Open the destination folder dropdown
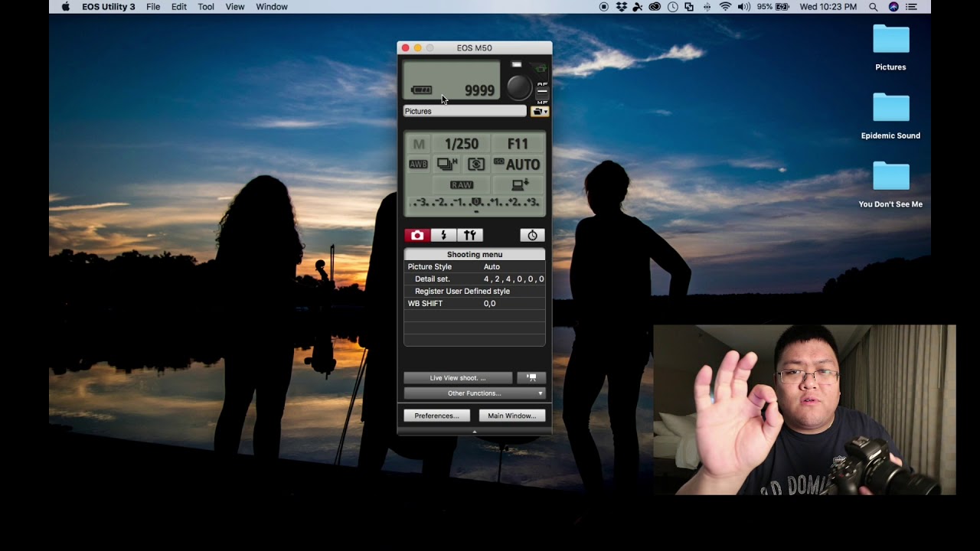 (540, 112)
